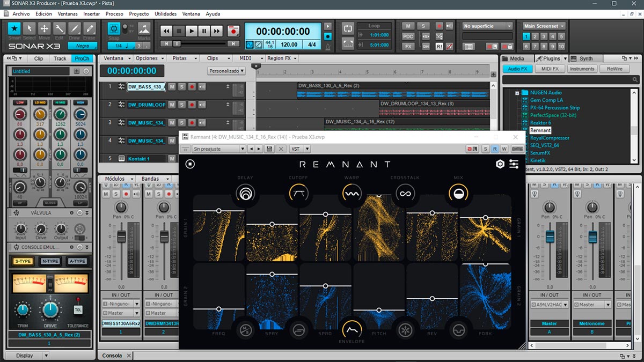Choose the Move tool
The height and width of the screenshot is (362, 644).
45,28
